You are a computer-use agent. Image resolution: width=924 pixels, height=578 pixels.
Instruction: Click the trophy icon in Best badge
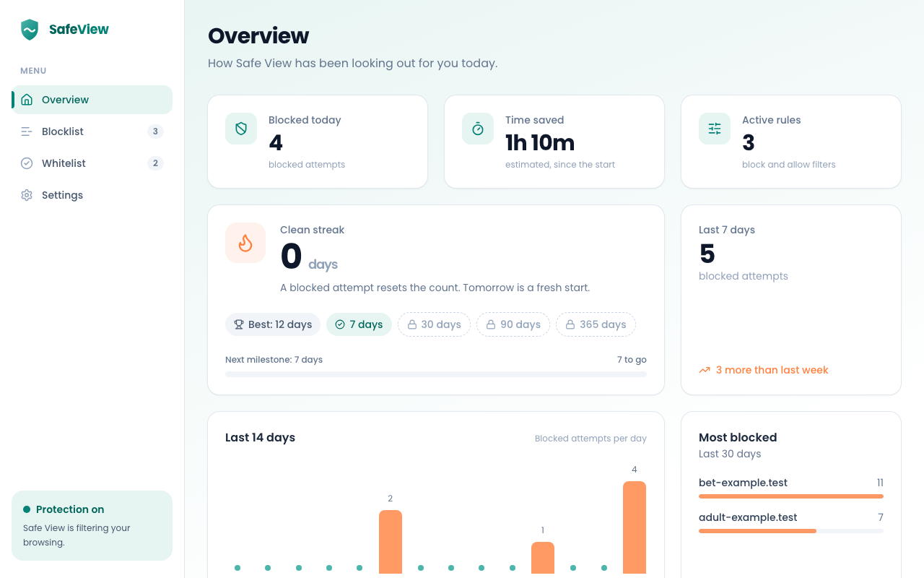point(239,324)
